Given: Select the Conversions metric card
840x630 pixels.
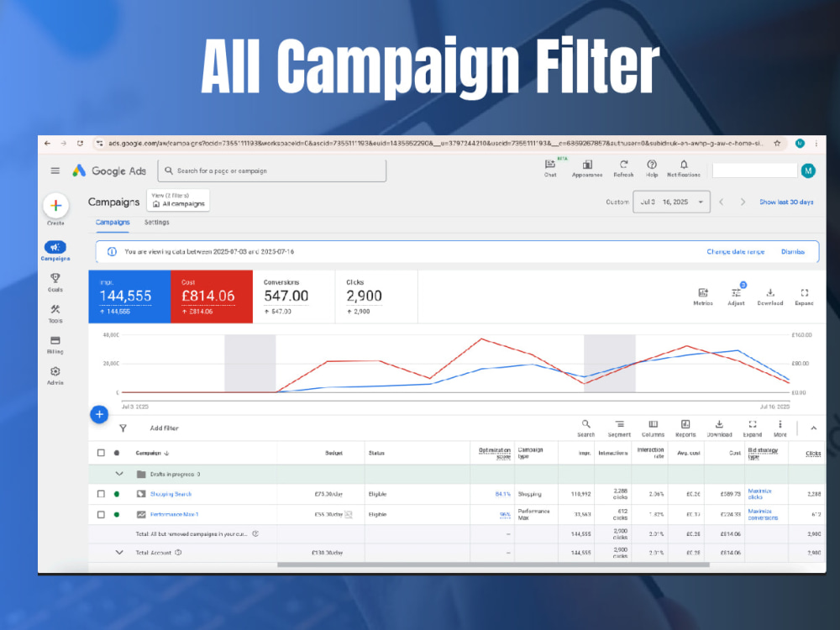Looking at the screenshot, I should [294, 297].
